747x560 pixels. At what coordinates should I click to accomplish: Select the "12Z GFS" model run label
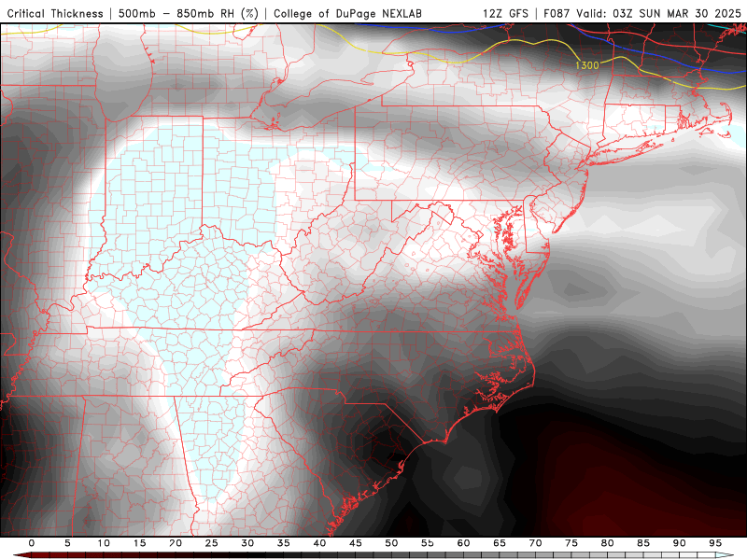[505, 13]
